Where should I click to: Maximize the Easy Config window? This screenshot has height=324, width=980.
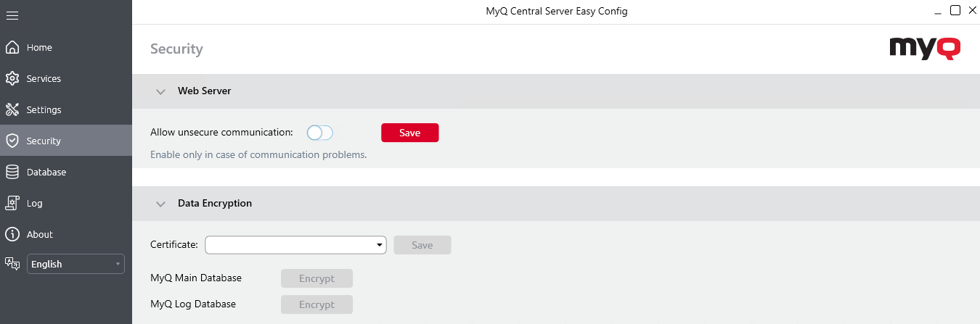click(x=955, y=10)
